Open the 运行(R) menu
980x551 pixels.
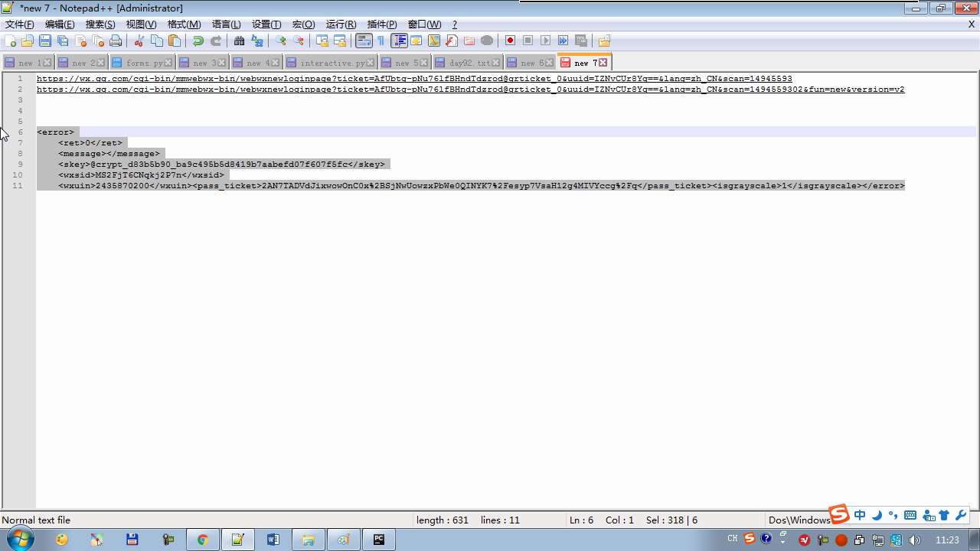[341, 24]
